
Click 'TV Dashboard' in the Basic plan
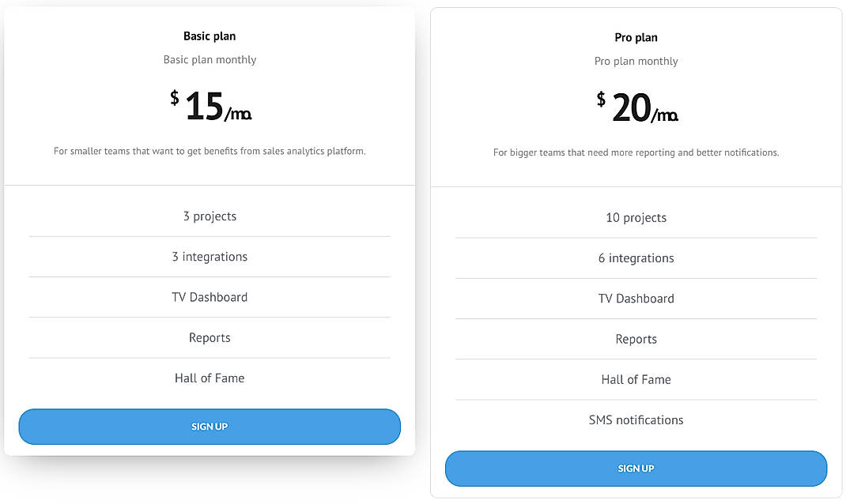(x=210, y=297)
